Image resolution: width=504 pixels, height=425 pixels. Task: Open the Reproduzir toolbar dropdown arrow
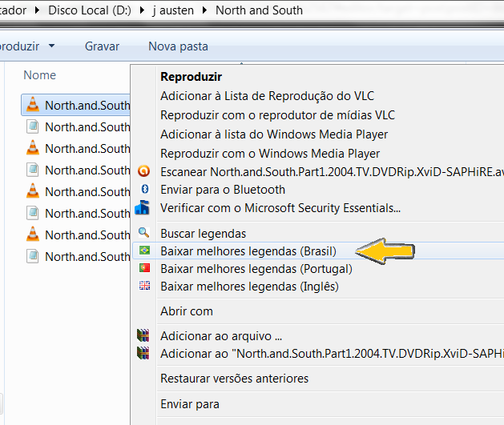pos(52,46)
